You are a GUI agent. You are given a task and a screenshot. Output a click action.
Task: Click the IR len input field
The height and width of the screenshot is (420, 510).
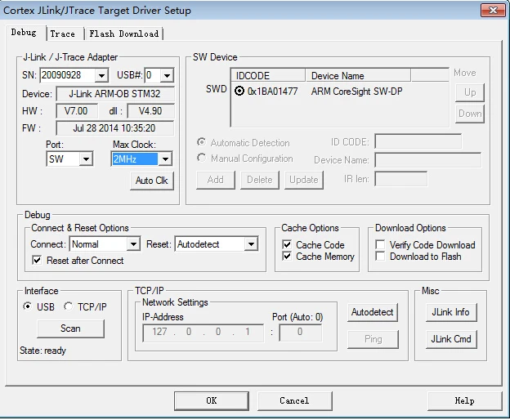[x=401, y=179]
